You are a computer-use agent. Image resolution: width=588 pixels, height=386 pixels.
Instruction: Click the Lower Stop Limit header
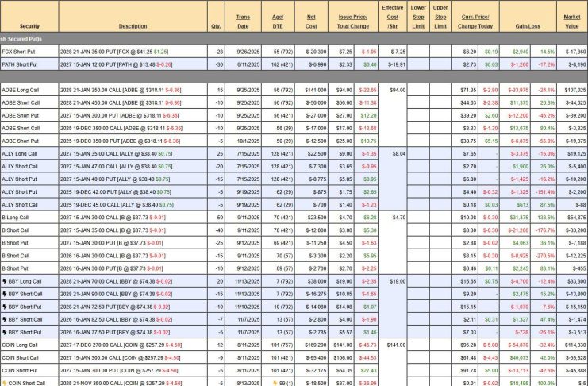point(418,16)
